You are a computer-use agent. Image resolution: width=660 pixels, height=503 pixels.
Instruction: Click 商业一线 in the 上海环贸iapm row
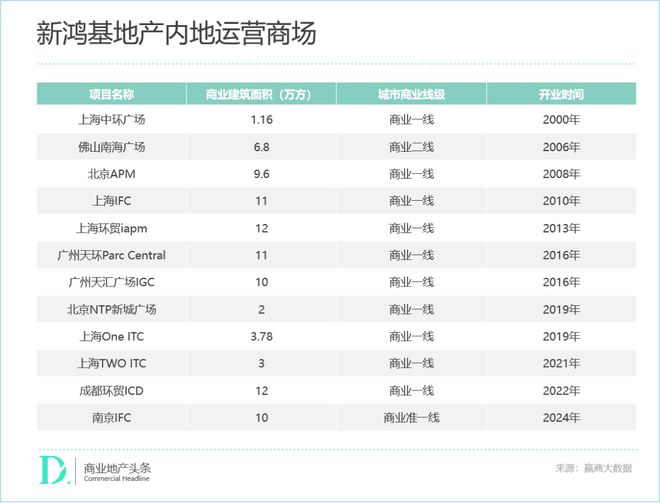(411, 228)
